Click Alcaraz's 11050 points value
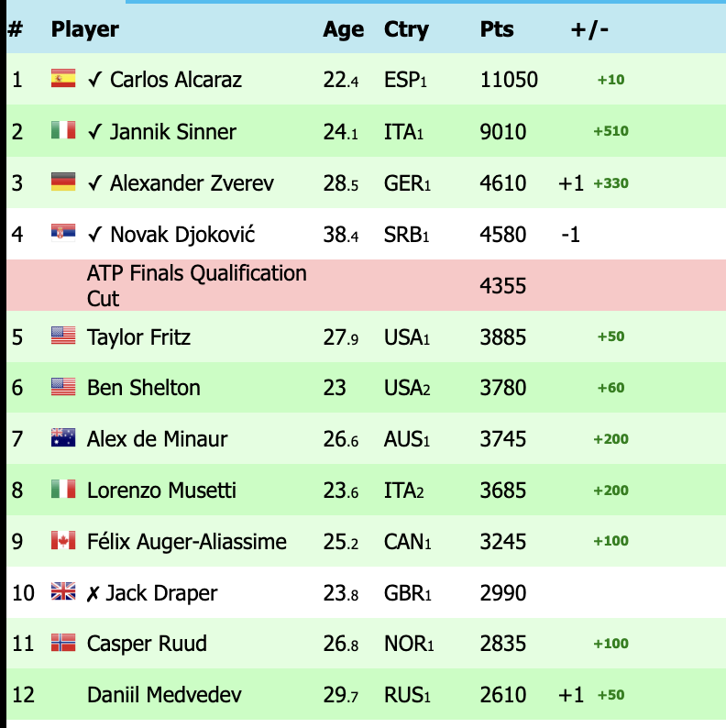Viewport: 726px width, 728px height. click(509, 80)
